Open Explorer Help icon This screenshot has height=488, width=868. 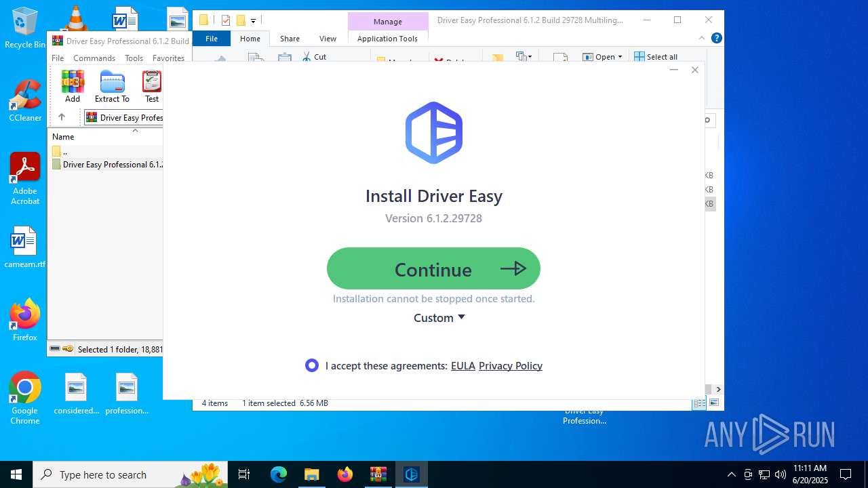pos(716,38)
